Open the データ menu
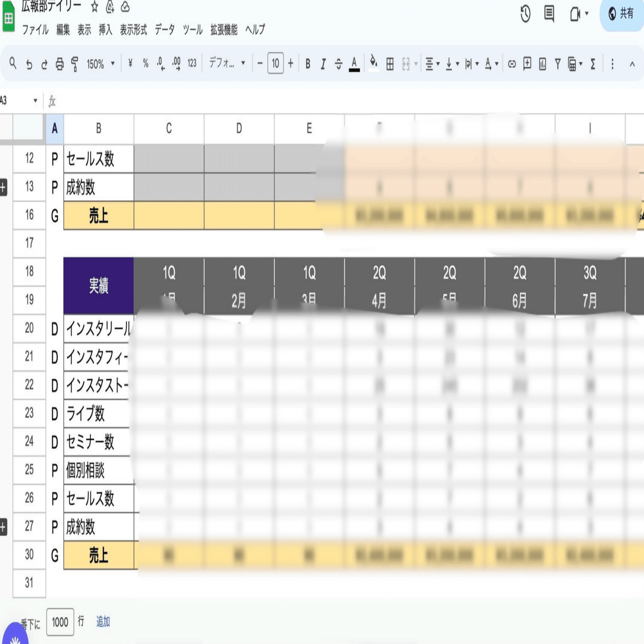 pos(165,30)
